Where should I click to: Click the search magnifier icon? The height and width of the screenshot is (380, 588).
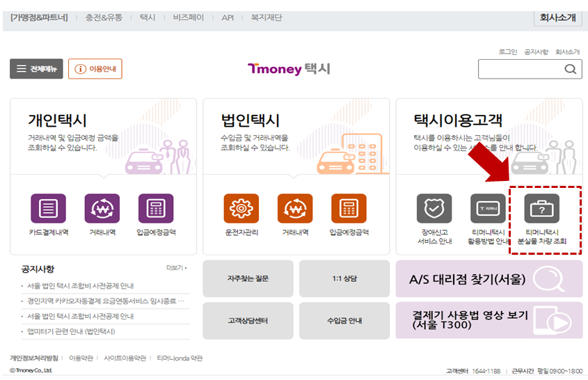[x=571, y=69]
